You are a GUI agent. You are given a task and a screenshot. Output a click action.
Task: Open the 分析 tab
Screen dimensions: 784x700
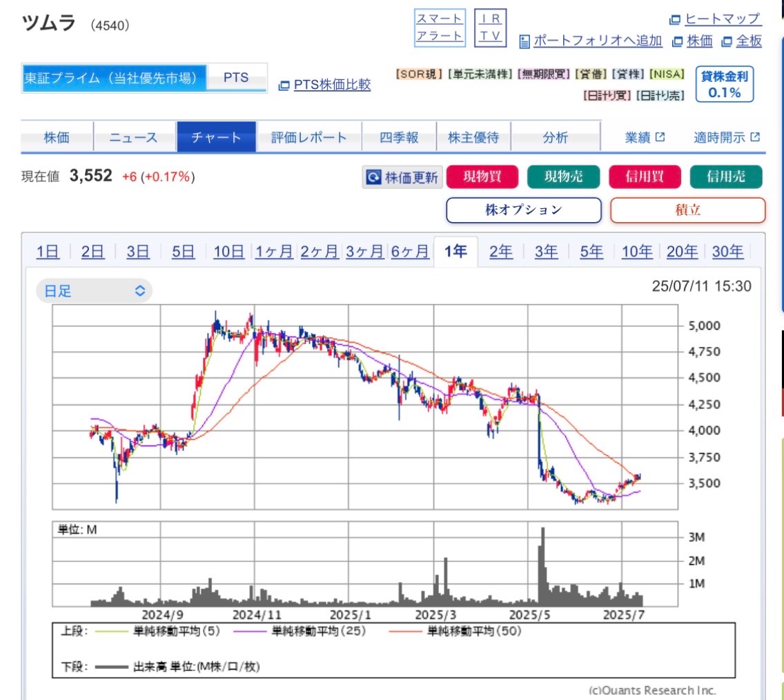[555, 137]
